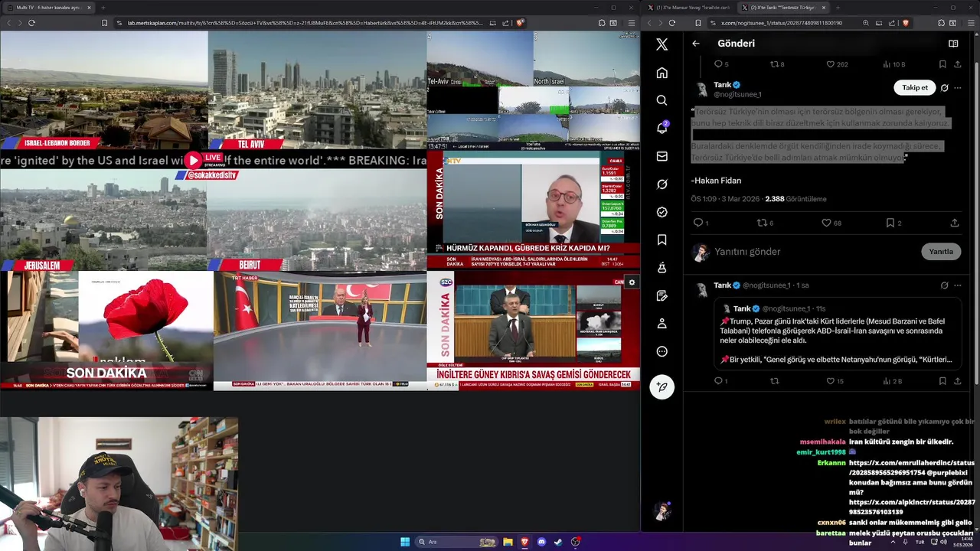Click the Yanıtla reply button
980x551 pixels.
coord(941,252)
